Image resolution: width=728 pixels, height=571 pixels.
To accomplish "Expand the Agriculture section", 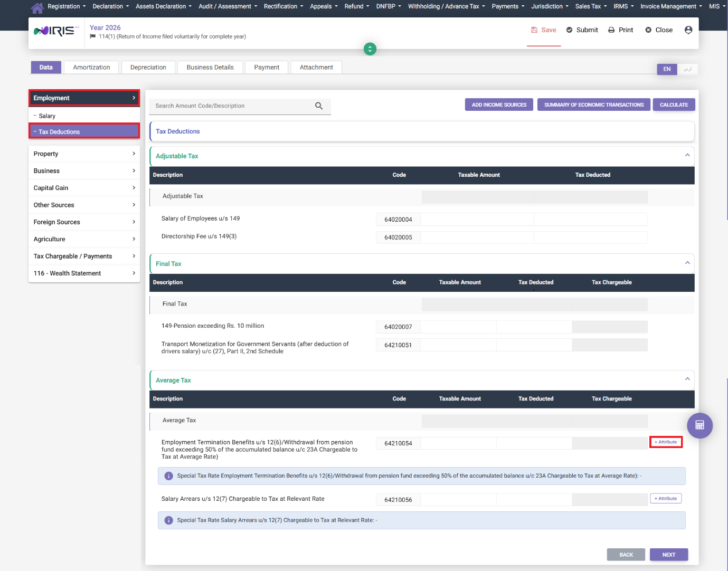I will tap(84, 239).
